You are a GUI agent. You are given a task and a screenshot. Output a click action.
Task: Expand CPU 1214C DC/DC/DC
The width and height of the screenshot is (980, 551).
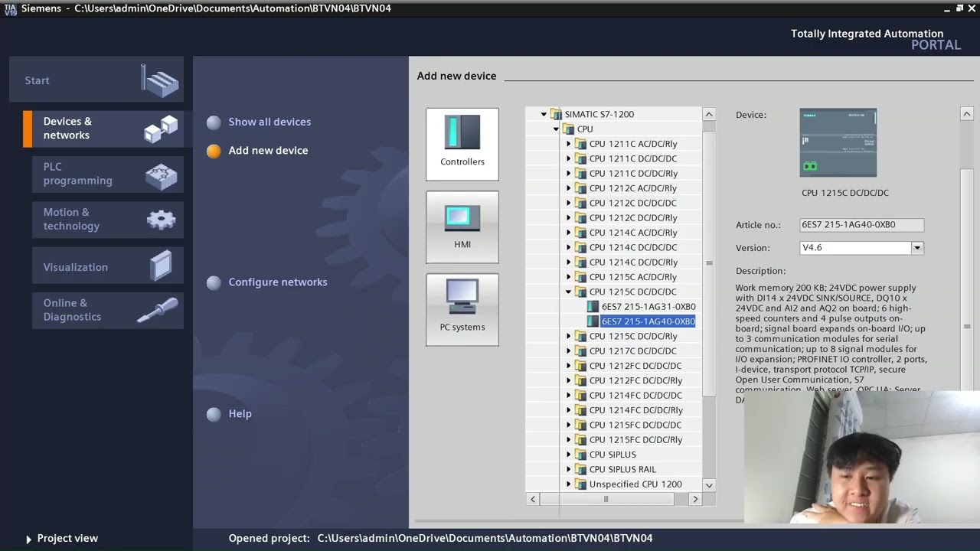(569, 248)
